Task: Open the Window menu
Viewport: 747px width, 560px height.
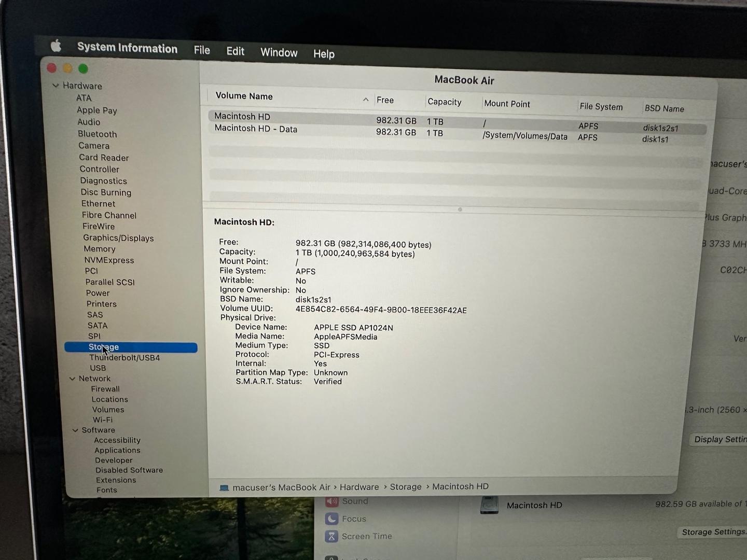Action: [279, 52]
